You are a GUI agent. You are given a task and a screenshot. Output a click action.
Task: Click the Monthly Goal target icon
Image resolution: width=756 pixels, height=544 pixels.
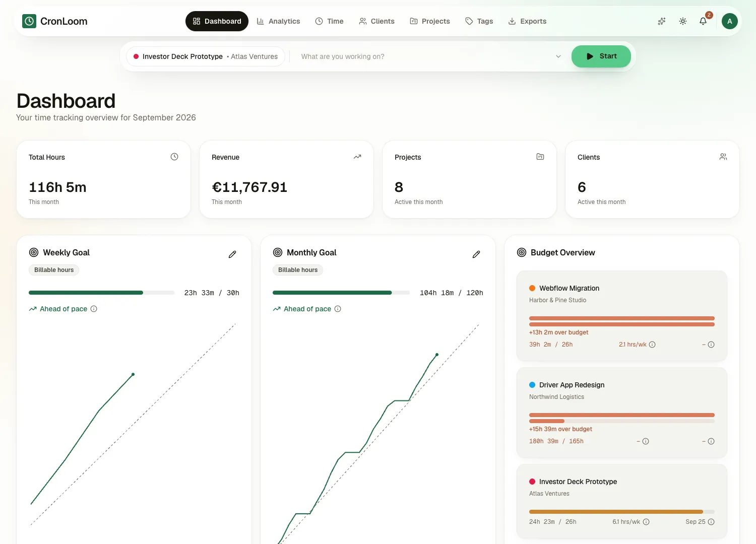point(278,252)
